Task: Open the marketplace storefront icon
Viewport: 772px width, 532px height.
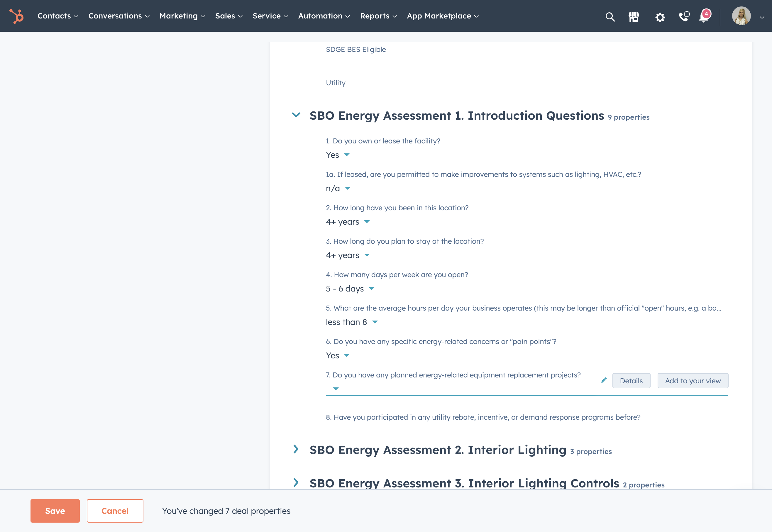Action: (x=634, y=17)
